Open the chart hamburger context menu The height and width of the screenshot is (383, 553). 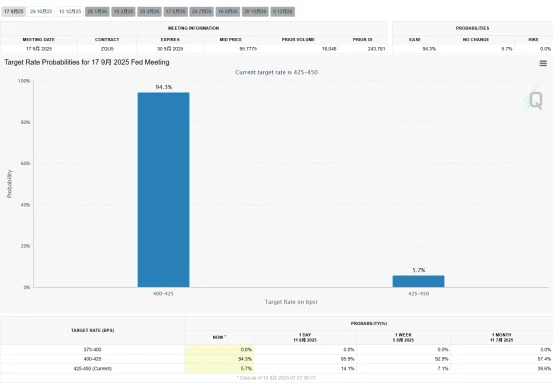click(543, 63)
